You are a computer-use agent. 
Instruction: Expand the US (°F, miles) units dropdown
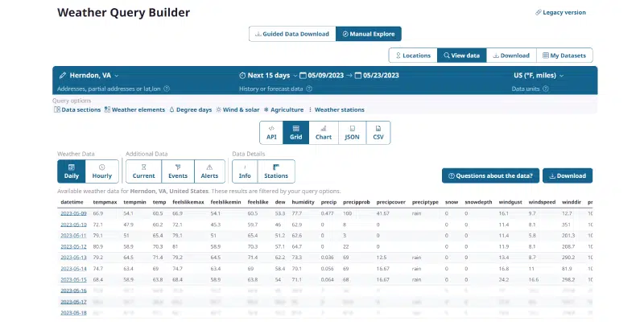(x=539, y=75)
